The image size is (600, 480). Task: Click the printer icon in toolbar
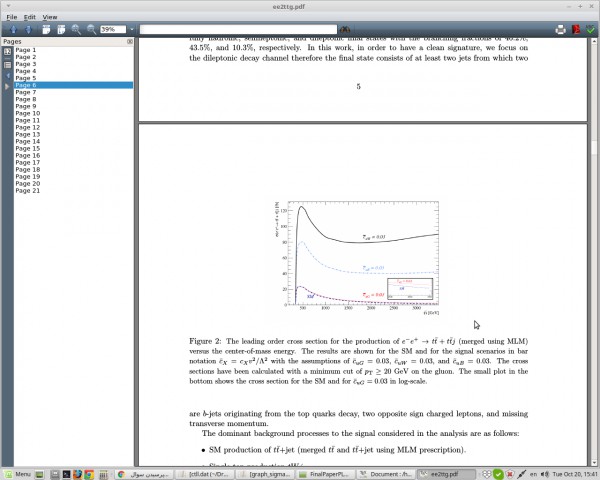click(x=561, y=29)
